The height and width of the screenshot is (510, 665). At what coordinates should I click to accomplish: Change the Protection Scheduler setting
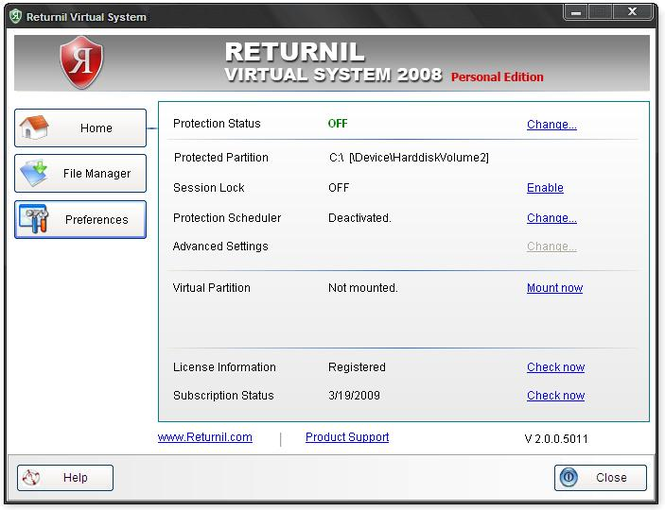click(x=551, y=218)
